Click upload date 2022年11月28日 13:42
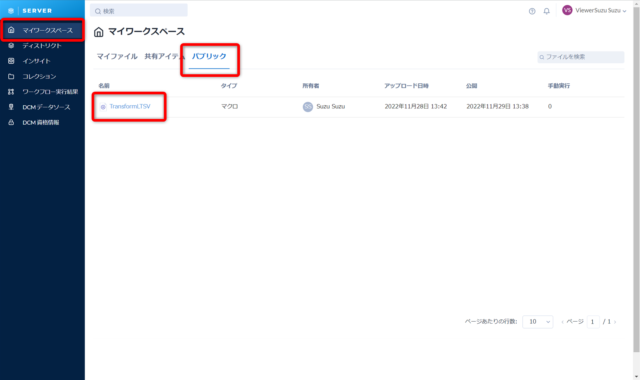Viewport: 640px width, 380px height. pos(416,107)
